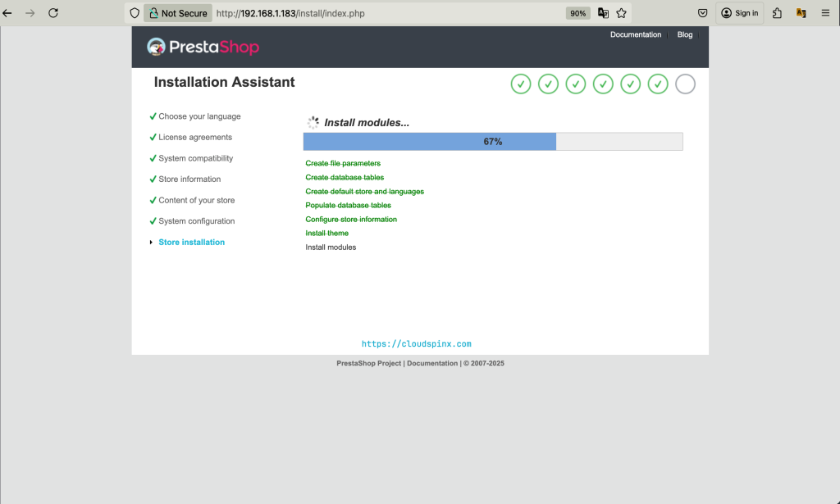This screenshot has height=504, width=840.
Task: Open the translate page icon
Action: (x=603, y=13)
